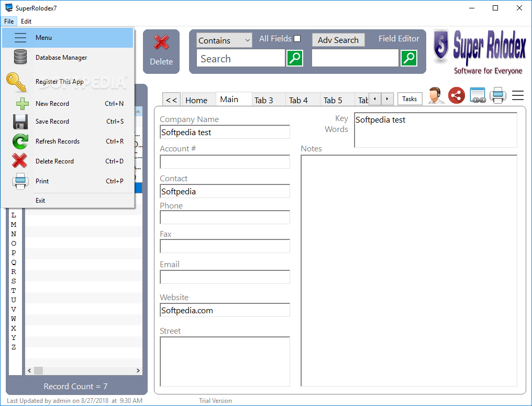This screenshot has width=532, height=406.
Task: Click the floppy disk save icon
Action: [20, 122]
